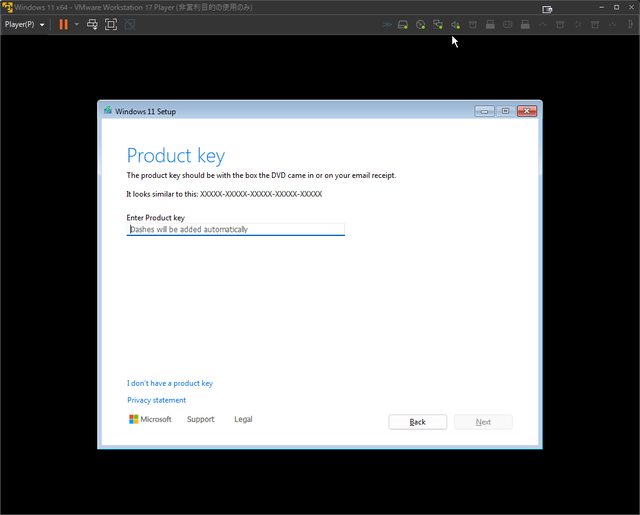Click the Windows 11 Setup title bar icon
This screenshot has height=515, width=640.
tap(108, 111)
